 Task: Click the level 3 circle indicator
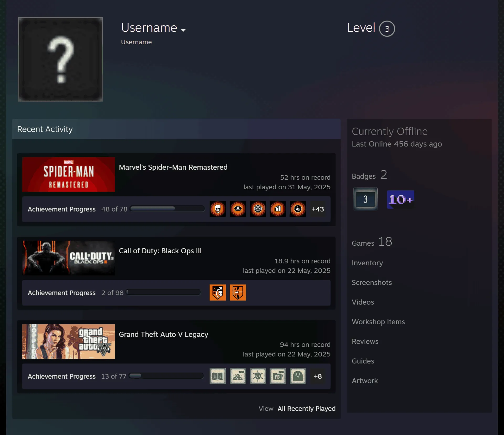point(387,29)
